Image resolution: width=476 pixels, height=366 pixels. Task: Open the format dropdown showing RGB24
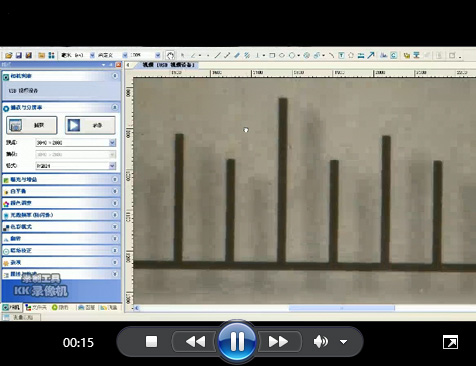(112, 166)
